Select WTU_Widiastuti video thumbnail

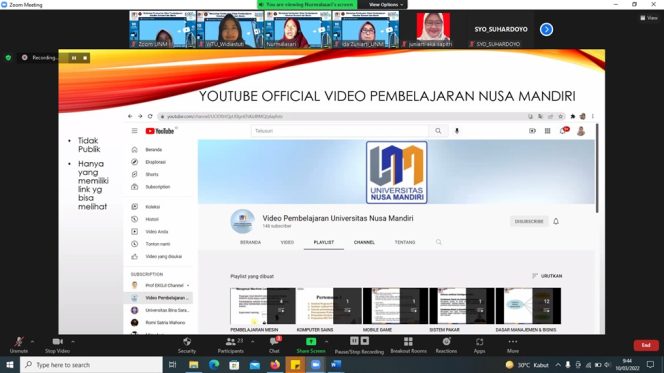(230, 29)
